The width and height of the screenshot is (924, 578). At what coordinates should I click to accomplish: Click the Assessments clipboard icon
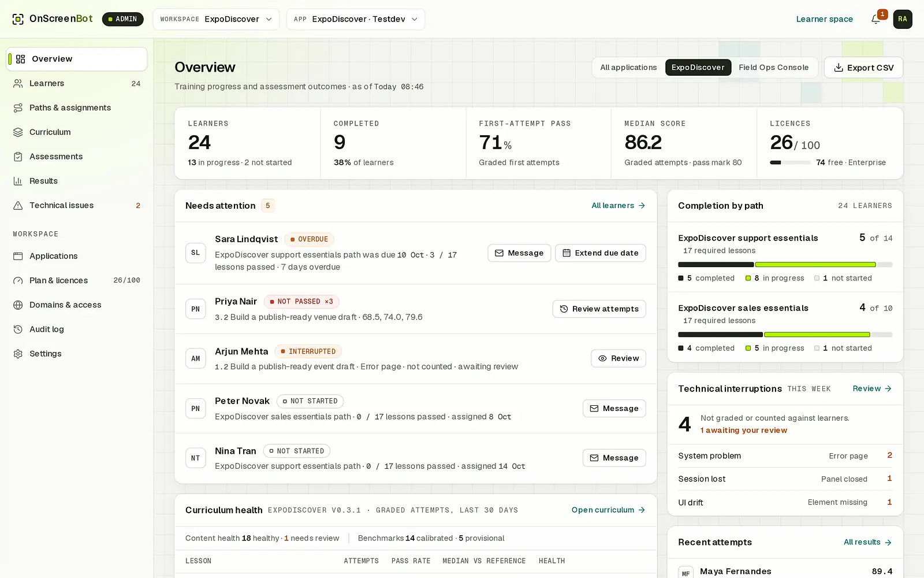[x=18, y=157]
